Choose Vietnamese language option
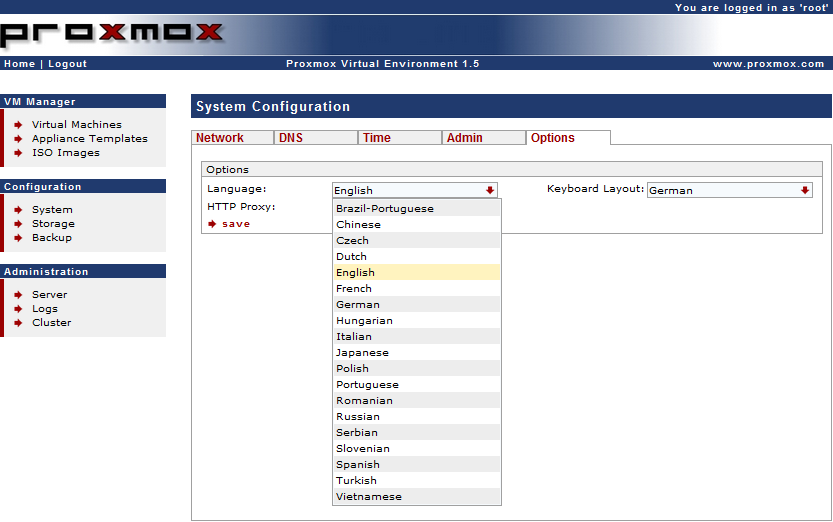The image size is (833, 522). [x=417, y=497]
